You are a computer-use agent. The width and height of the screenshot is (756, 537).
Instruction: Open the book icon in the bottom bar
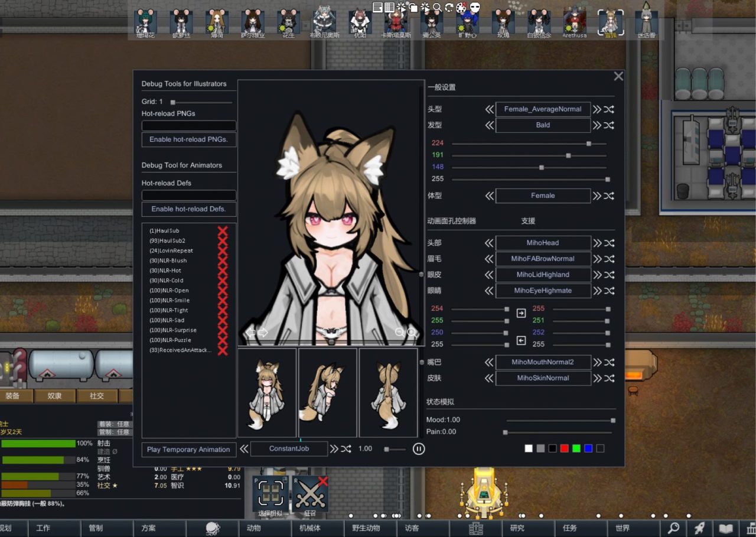coord(725,528)
